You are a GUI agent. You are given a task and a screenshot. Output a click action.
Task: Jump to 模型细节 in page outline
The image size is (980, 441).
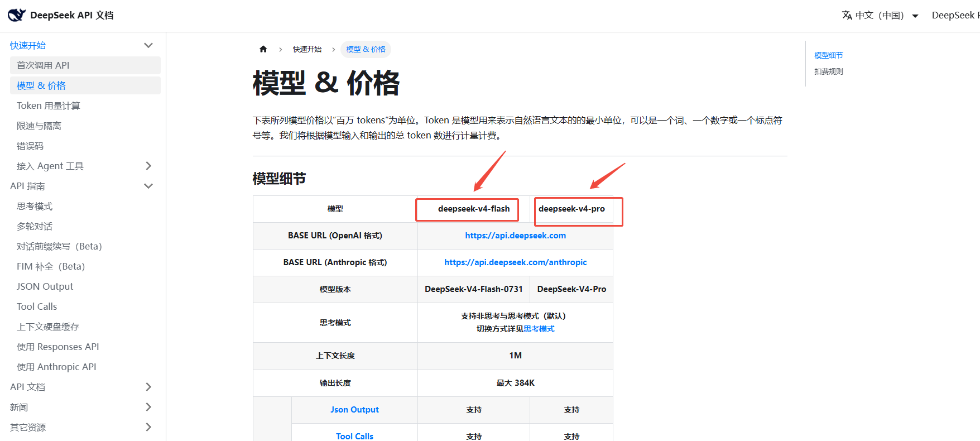coord(829,55)
